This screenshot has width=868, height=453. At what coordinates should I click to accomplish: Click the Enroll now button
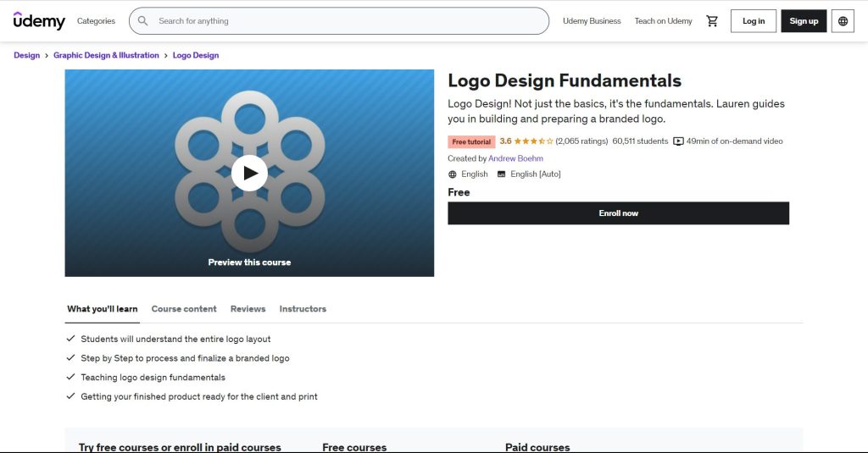coord(618,213)
